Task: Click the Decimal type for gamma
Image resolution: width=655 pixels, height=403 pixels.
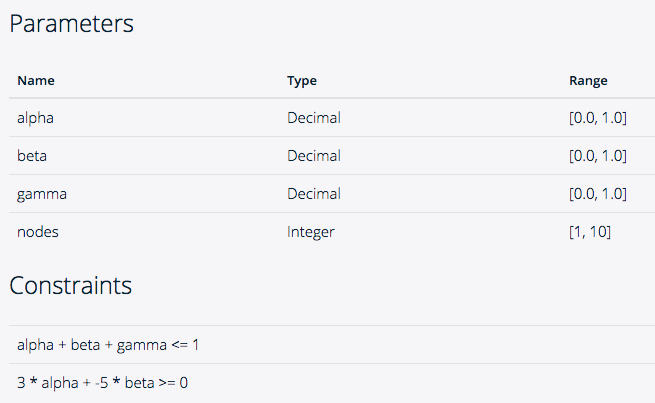Action: (314, 194)
